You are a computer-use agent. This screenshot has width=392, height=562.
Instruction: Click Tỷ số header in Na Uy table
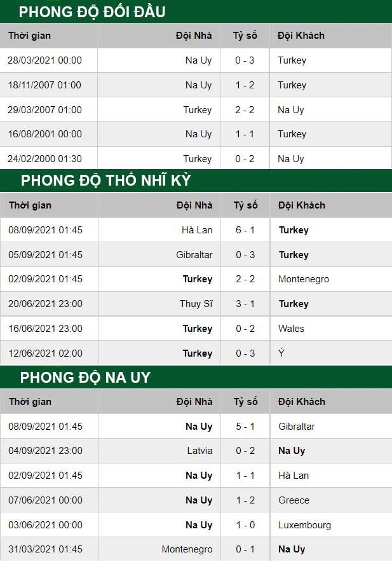(245, 402)
